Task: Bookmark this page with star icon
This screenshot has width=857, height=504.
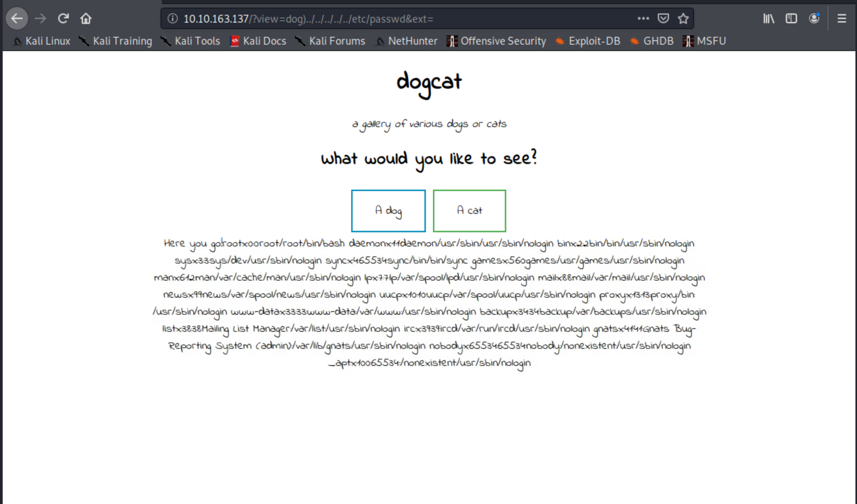Action: click(683, 18)
